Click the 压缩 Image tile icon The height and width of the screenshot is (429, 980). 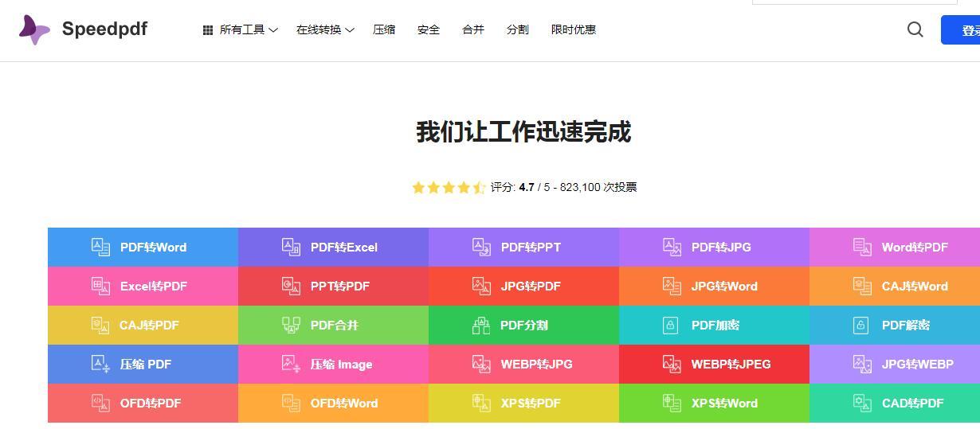pos(291,364)
